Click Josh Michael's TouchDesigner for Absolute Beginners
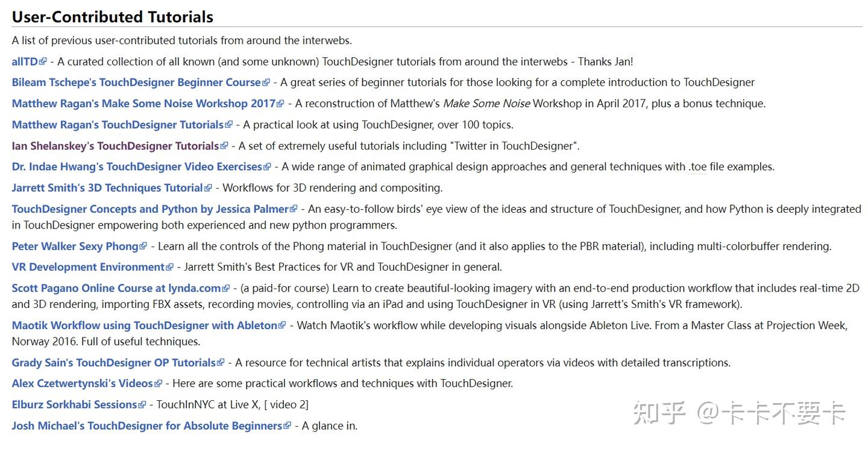 coord(146,425)
